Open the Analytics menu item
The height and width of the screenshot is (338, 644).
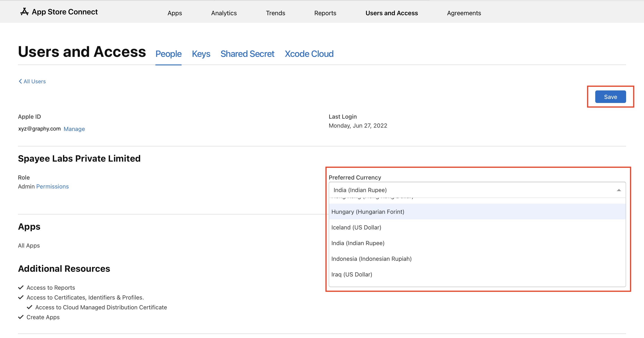pyautogui.click(x=224, y=13)
